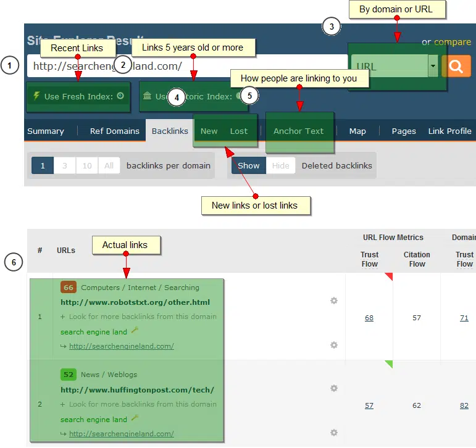The height and width of the screenshot is (448, 476).
Task: Select 3 backlinks per domain
Action: click(x=65, y=165)
